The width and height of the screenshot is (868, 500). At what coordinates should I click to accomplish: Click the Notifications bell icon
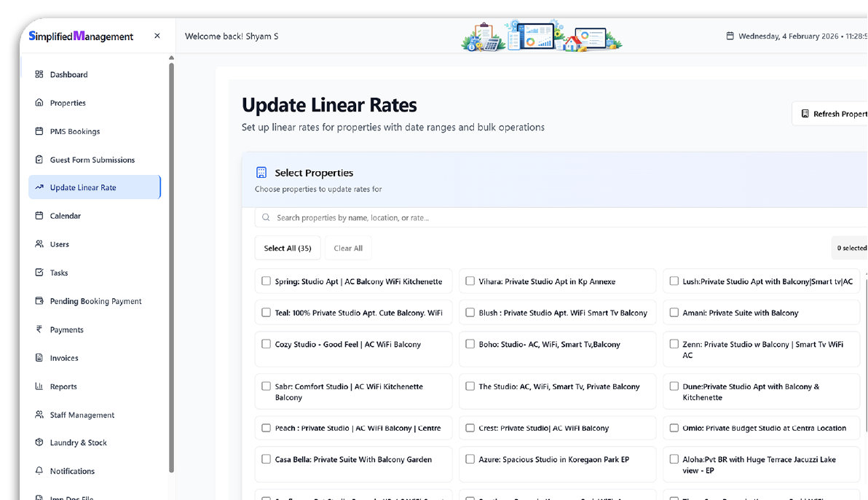pyautogui.click(x=39, y=471)
